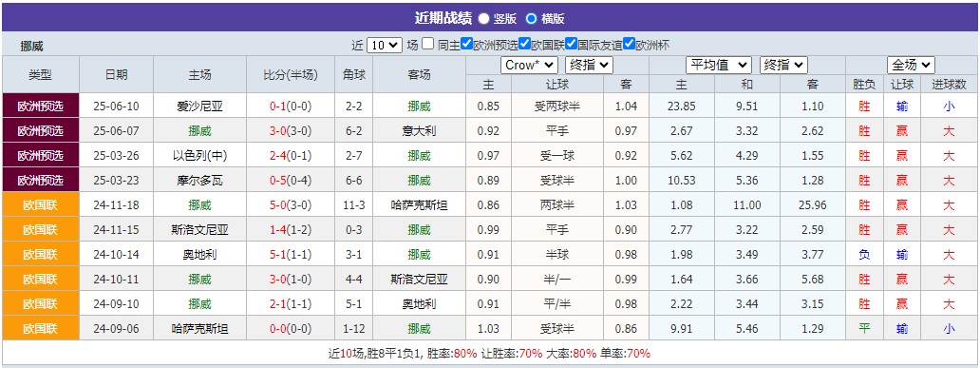Click 欧洲预选 tag on the 25-06-10 row
This screenshot has height=368, width=980.
pos(41,107)
